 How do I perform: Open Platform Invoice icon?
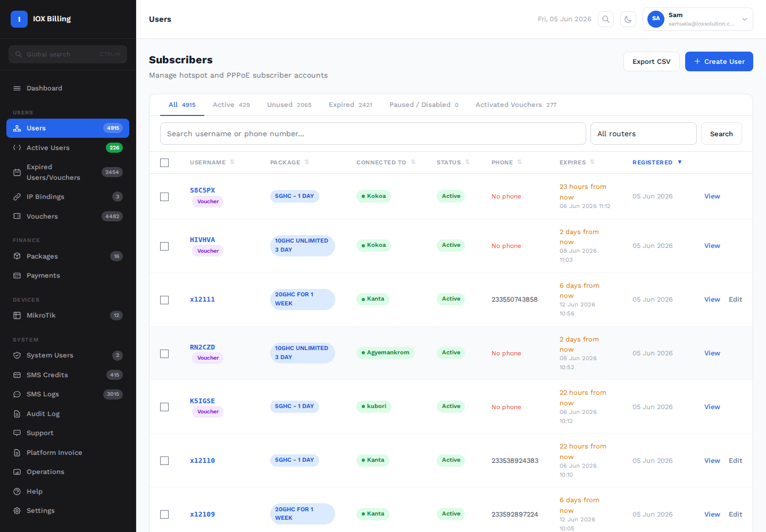[x=17, y=453]
